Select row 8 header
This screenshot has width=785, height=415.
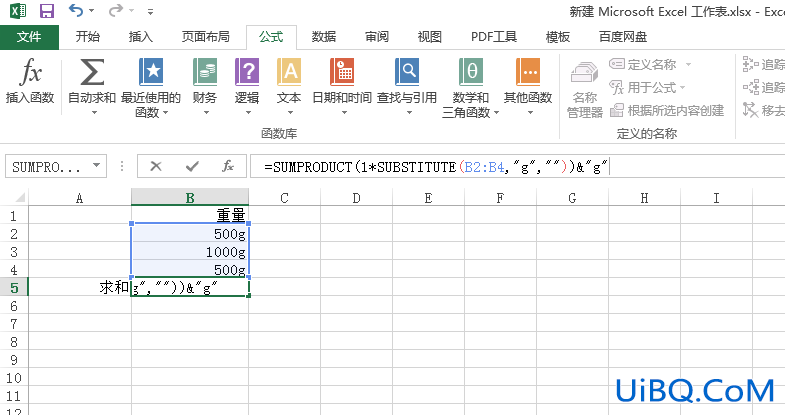tap(14, 342)
